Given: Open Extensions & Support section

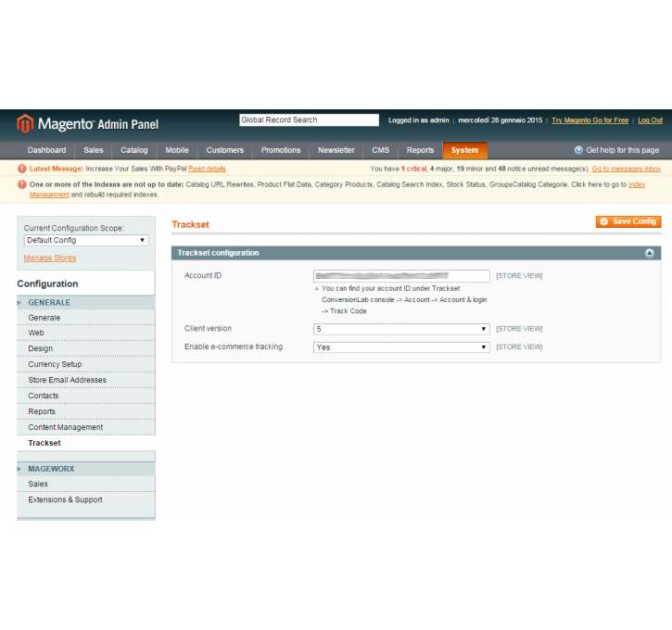Looking at the screenshot, I should click(x=86, y=499).
